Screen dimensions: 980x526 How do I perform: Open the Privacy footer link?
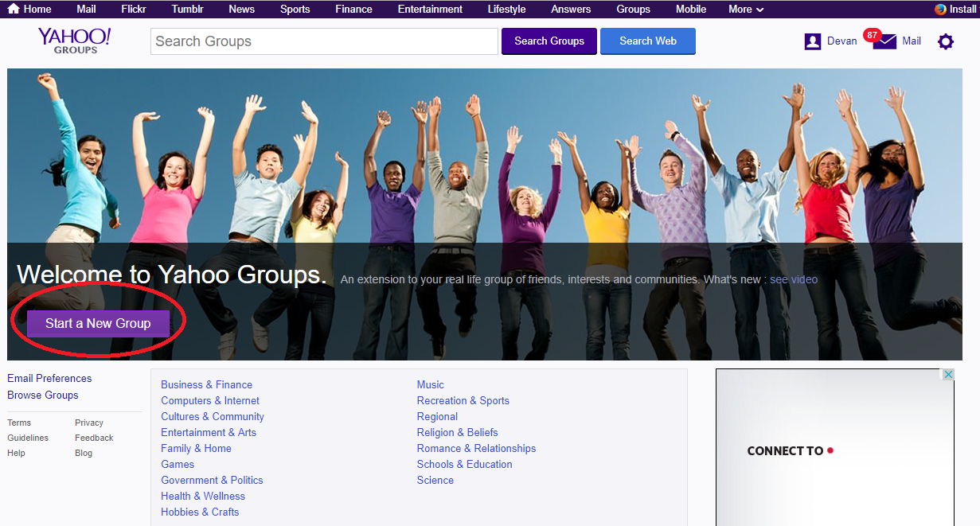[89, 423]
